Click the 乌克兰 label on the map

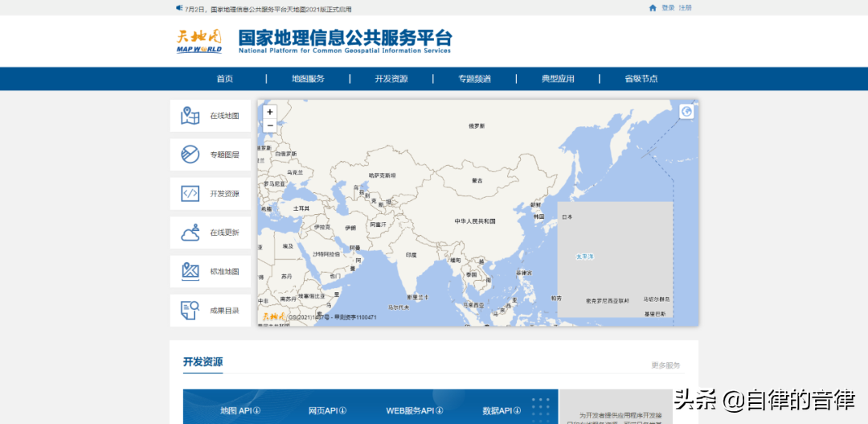(x=294, y=172)
